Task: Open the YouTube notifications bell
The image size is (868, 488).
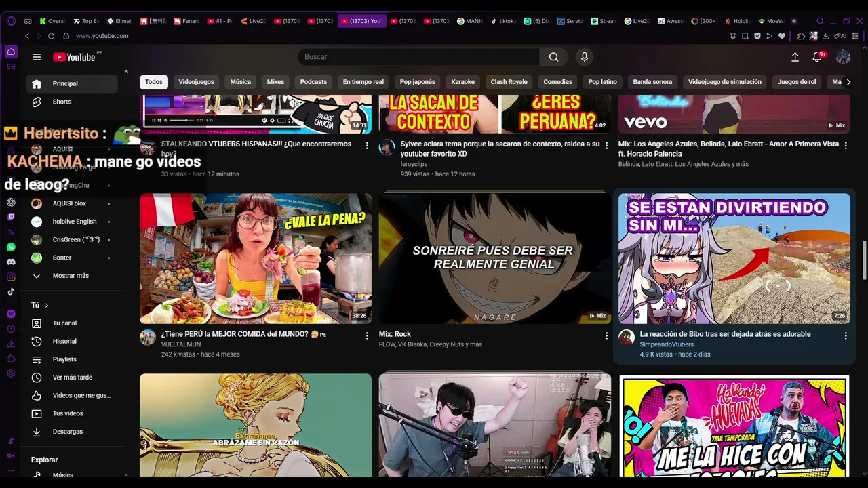Action: [x=817, y=57]
